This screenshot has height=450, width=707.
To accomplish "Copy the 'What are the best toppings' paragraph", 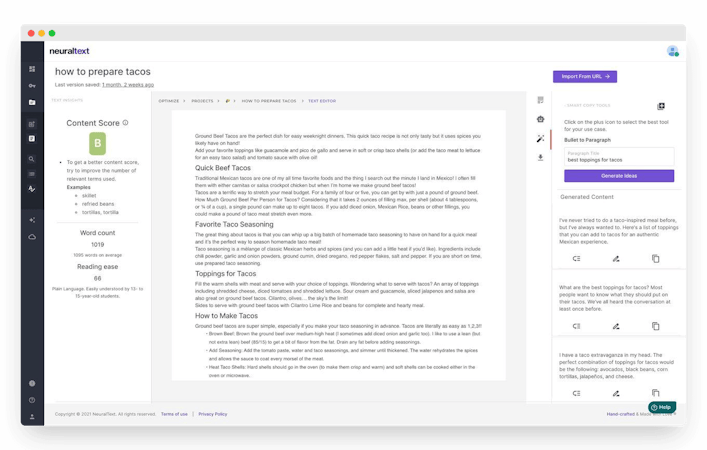I will [656, 326].
